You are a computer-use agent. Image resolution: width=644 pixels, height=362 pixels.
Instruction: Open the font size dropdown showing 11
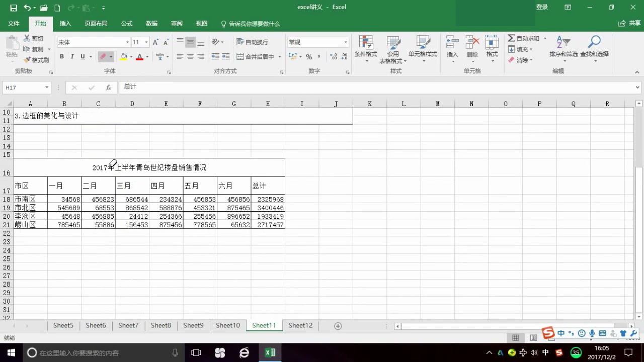[146, 42]
